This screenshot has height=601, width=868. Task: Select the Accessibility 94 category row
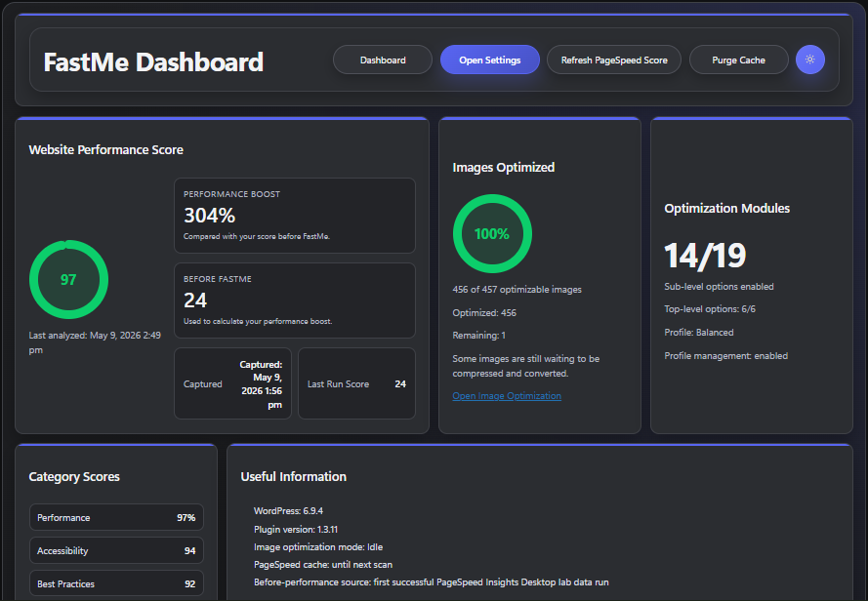tap(116, 550)
